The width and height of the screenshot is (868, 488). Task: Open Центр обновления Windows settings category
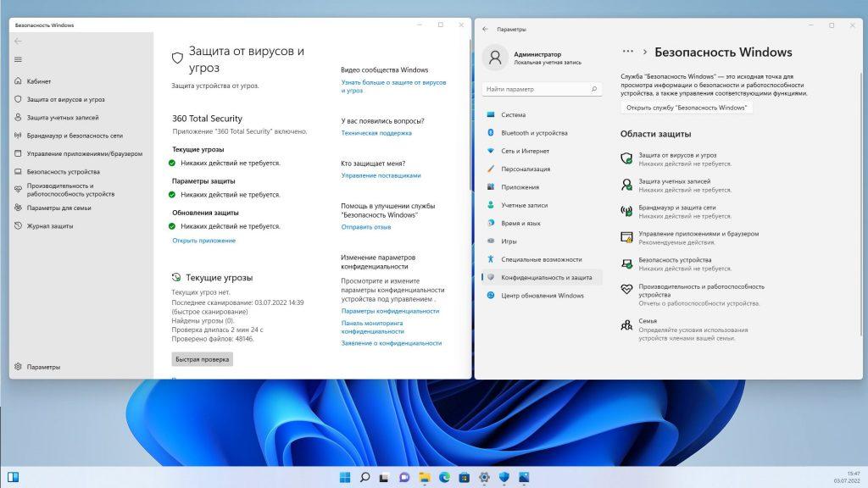[x=542, y=296]
